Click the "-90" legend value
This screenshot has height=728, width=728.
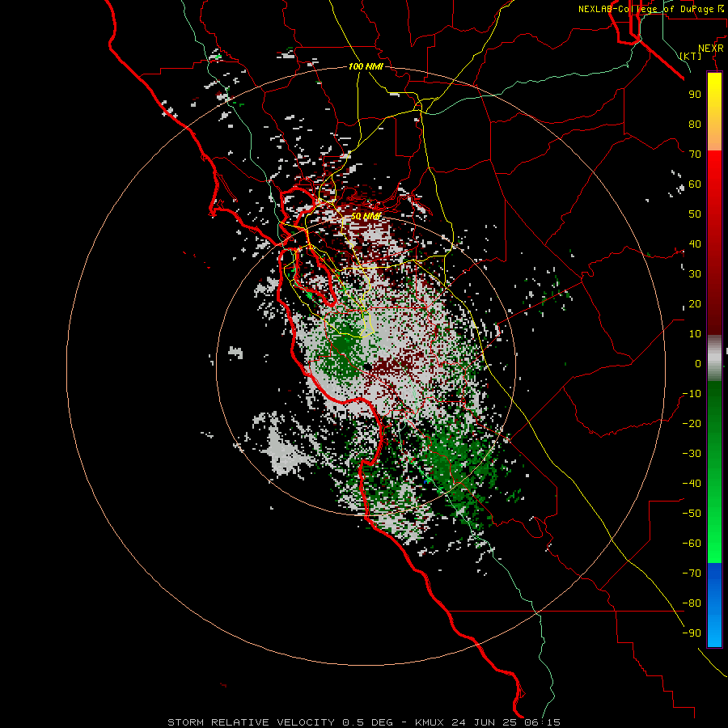click(692, 633)
